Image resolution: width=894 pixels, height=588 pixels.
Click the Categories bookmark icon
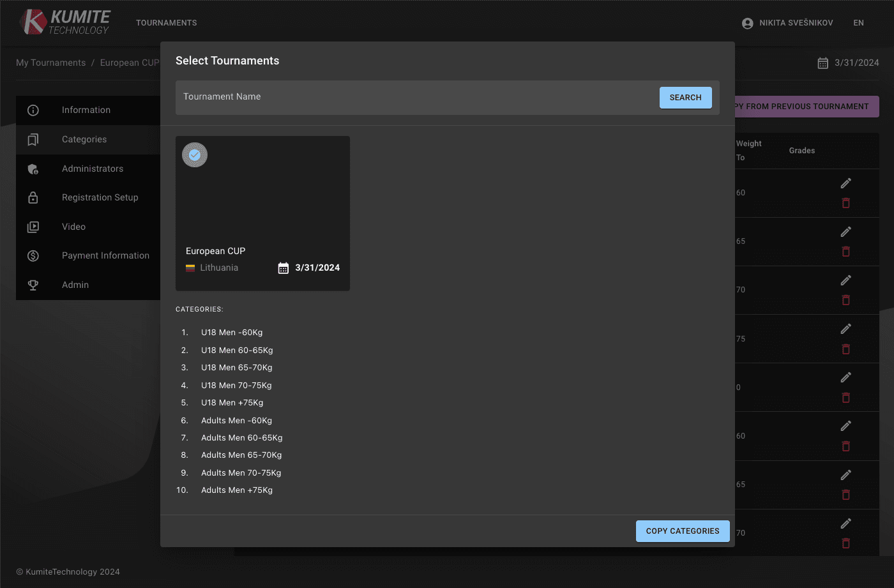pos(33,139)
